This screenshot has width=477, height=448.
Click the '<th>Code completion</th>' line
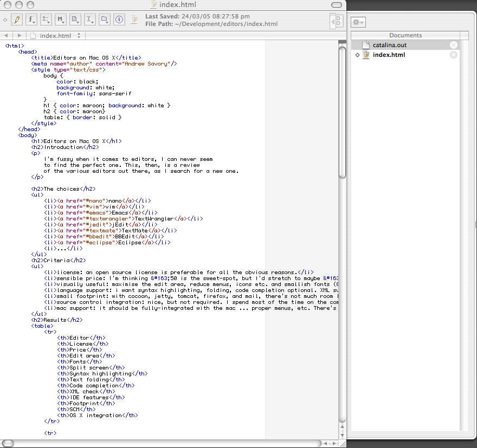pyautogui.click(x=96, y=385)
